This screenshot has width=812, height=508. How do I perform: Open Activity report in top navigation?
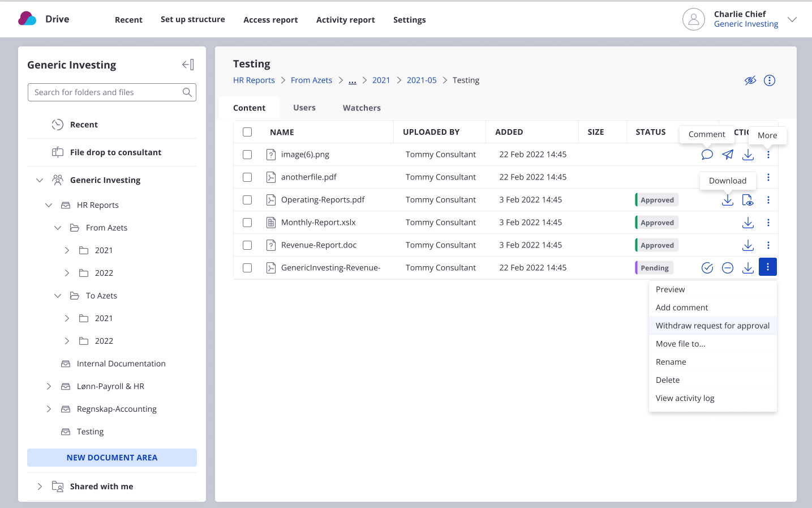click(x=346, y=20)
